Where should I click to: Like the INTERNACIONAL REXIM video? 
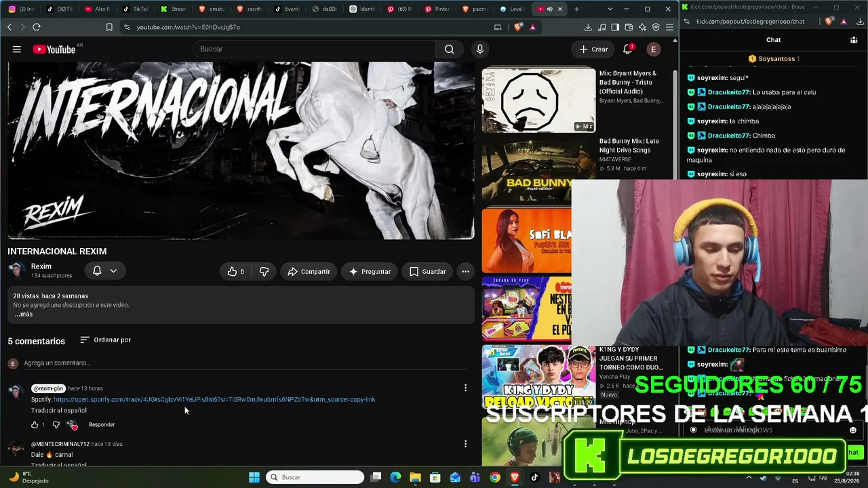(236, 271)
